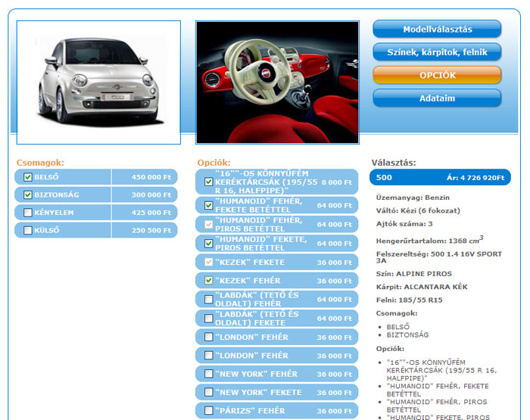Click the Üzemanyag: Benzin line
Image resolution: width=530 pixels, height=420 pixels.
(x=413, y=198)
